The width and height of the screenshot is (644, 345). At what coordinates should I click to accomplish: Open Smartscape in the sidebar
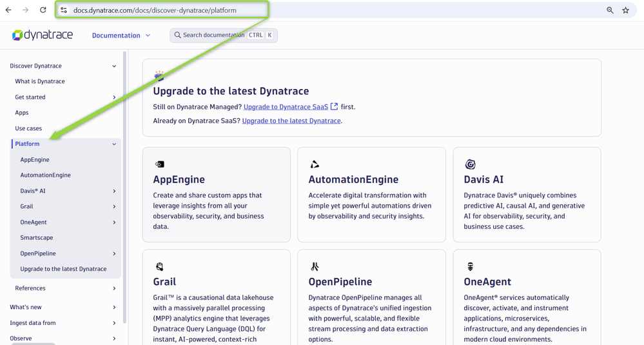[x=37, y=237]
